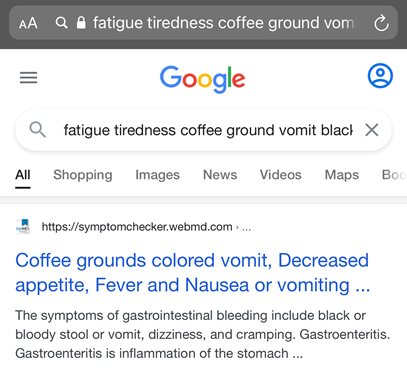
Task: Click the symptomchecker.webmd.com URL
Action: (137, 227)
